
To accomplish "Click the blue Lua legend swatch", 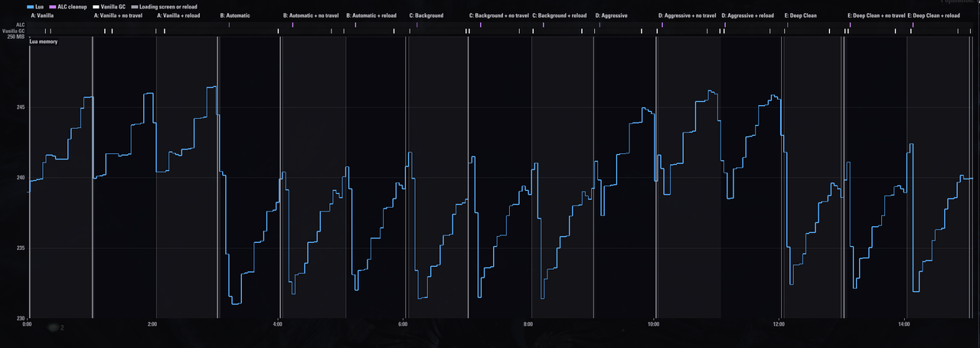I will tap(31, 7).
